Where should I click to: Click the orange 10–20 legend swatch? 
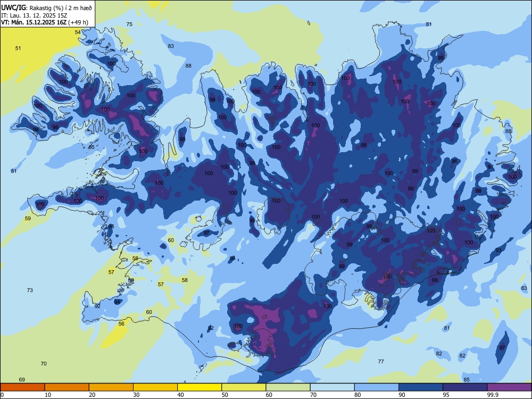(67, 387)
